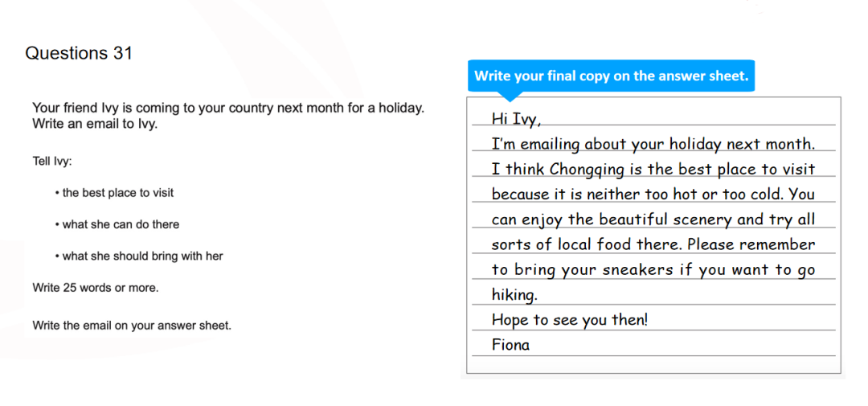
Task: Click the "Write 25 words or more" instruction
Action: 95,288
